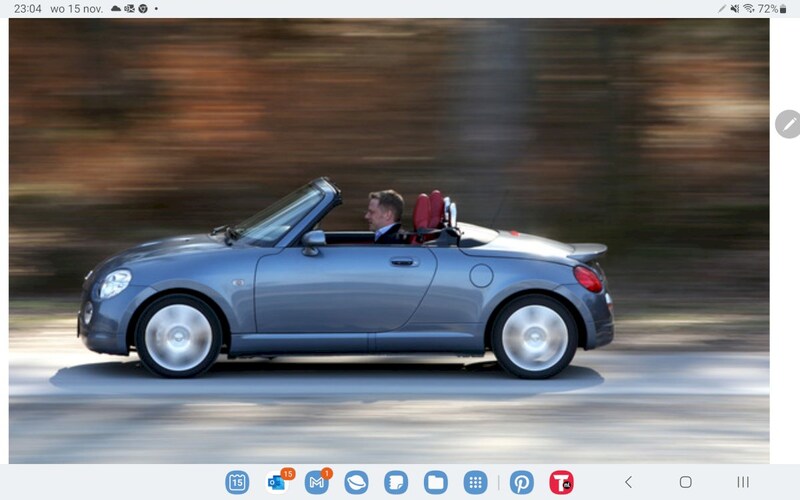Open My Files folder app
The image size is (800, 500).
pyautogui.click(x=436, y=482)
